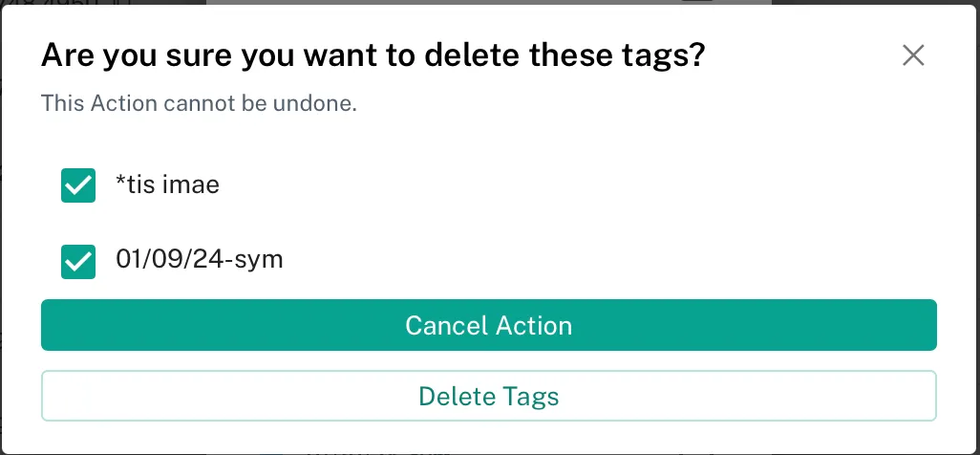
Task: Click the Delete Tags button
Action: 488,396
